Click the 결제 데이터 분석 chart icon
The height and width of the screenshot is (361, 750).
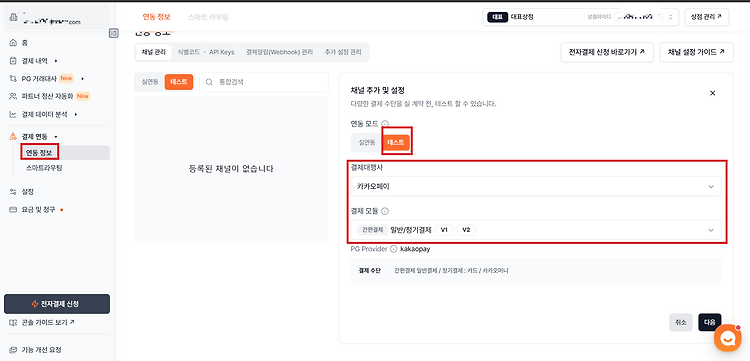tap(13, 114)
